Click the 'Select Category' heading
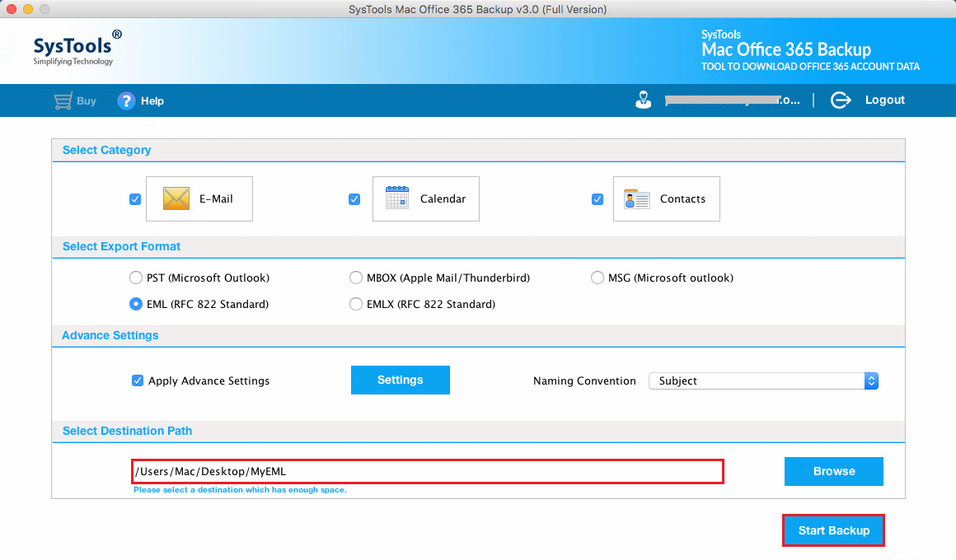The height and width of the screenshot is (560, 956). tap(106, 150)
